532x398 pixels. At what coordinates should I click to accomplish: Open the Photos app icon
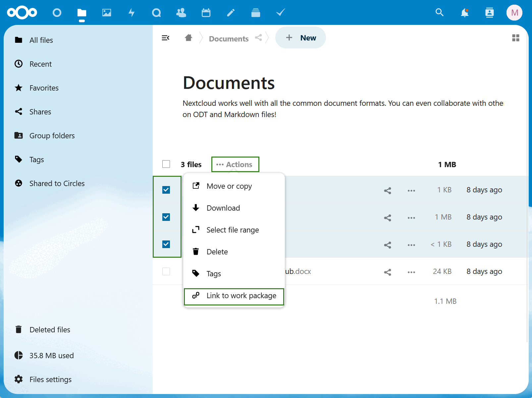(107, 13)
